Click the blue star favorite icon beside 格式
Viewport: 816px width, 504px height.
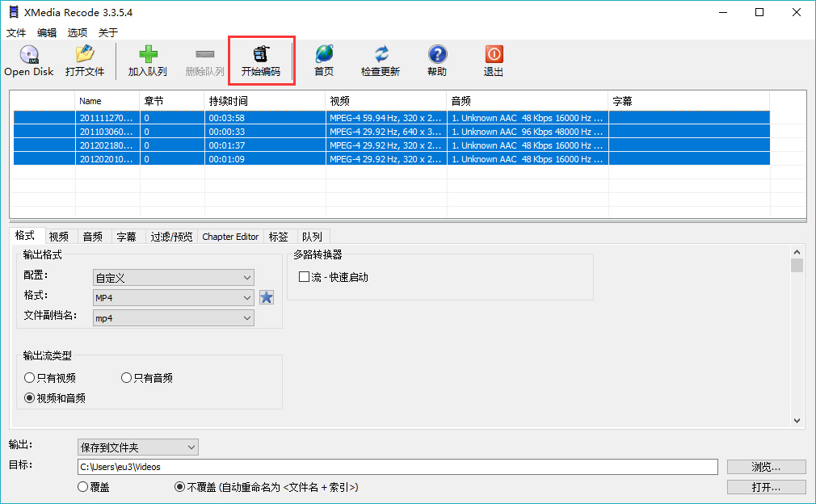pyautogui.click(x=267, y=297)
